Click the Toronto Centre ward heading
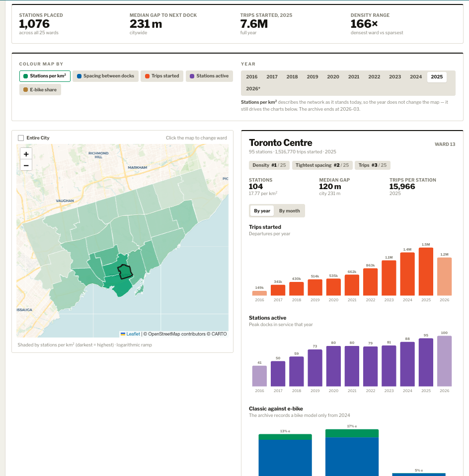 tap(281, 142)
